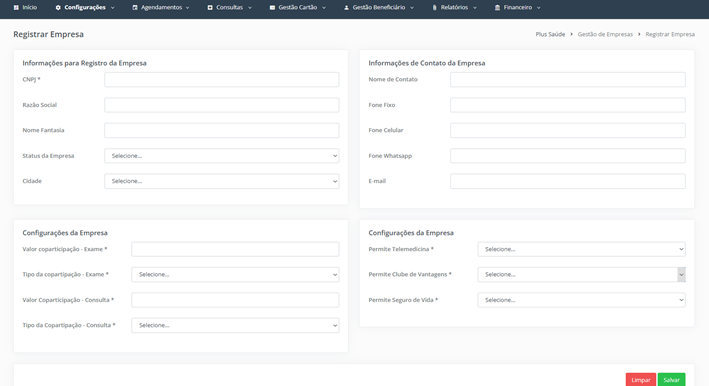Open the Consultas menu

pos(230,8)
